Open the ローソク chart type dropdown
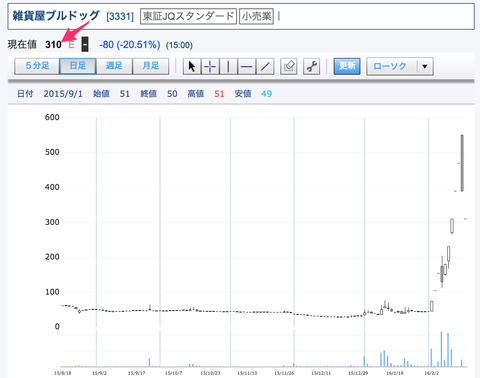Image resolution: width=480 pixels, height=378 pixels. click(x=400, y=66)
